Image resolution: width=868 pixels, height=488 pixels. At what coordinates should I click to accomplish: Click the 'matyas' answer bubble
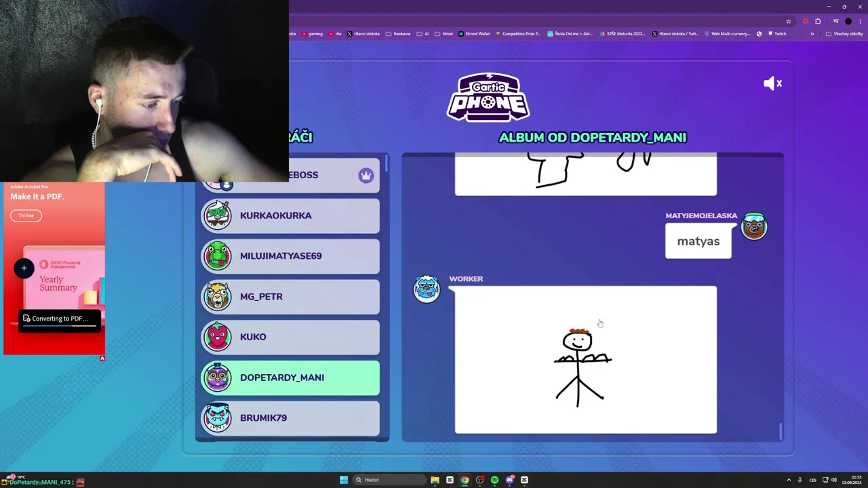(x=698, y=241)
